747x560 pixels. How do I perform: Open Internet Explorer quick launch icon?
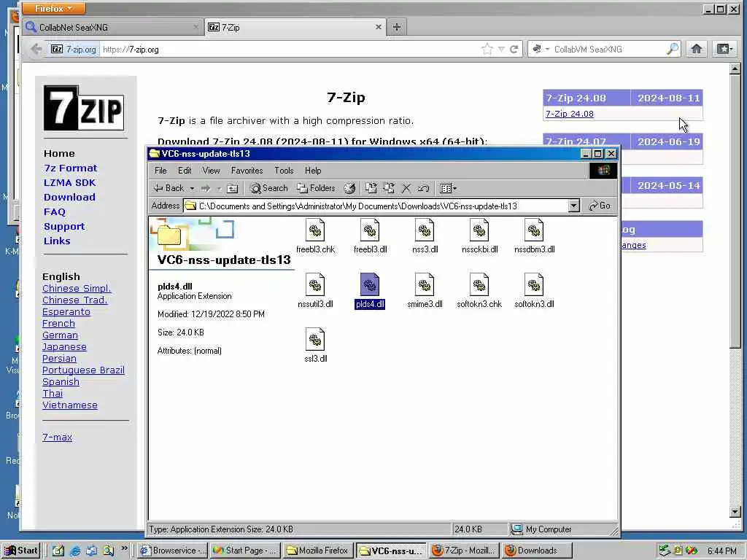point(75,551)
